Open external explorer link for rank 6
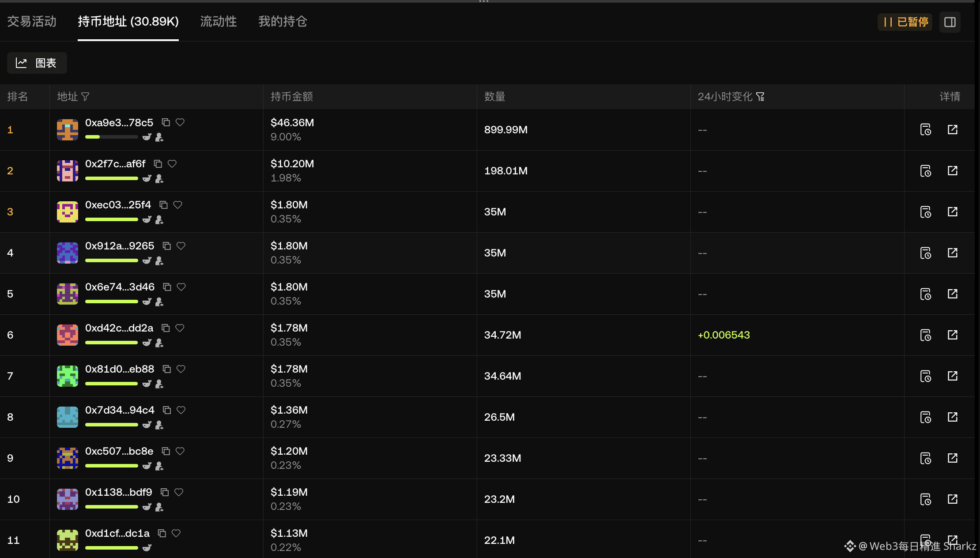Screen dimensions: 980x558 [953, 335]
